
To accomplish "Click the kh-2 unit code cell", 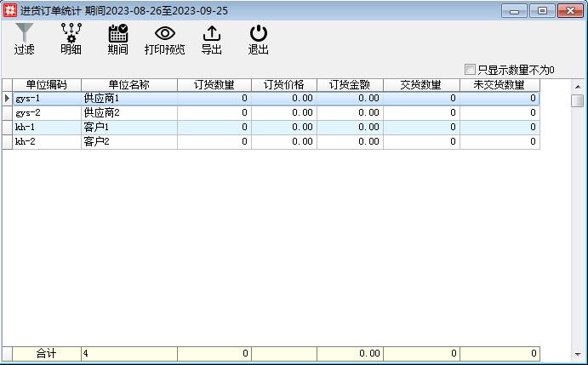I will [46, 142].
